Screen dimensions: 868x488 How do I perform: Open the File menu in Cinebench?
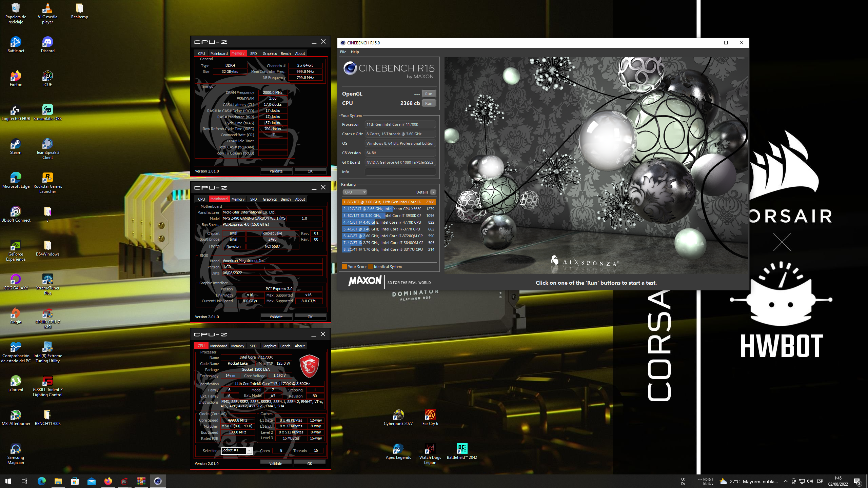(343, 52)
